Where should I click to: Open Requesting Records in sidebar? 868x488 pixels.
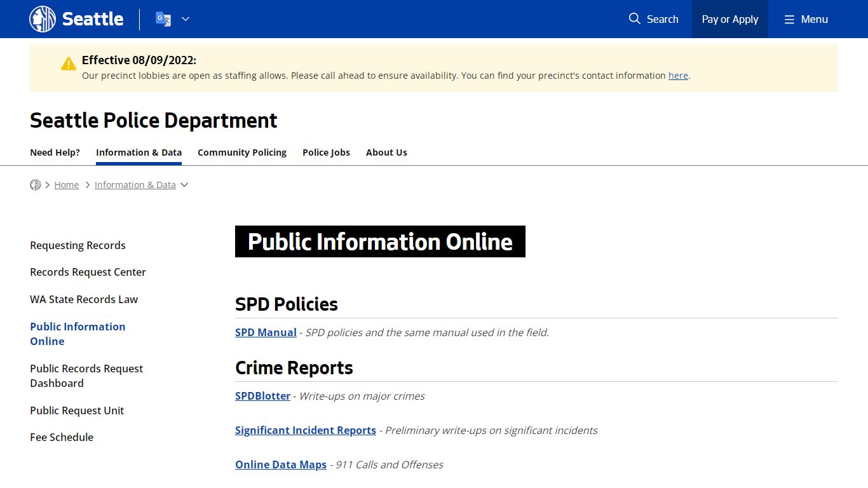(78, 245)
